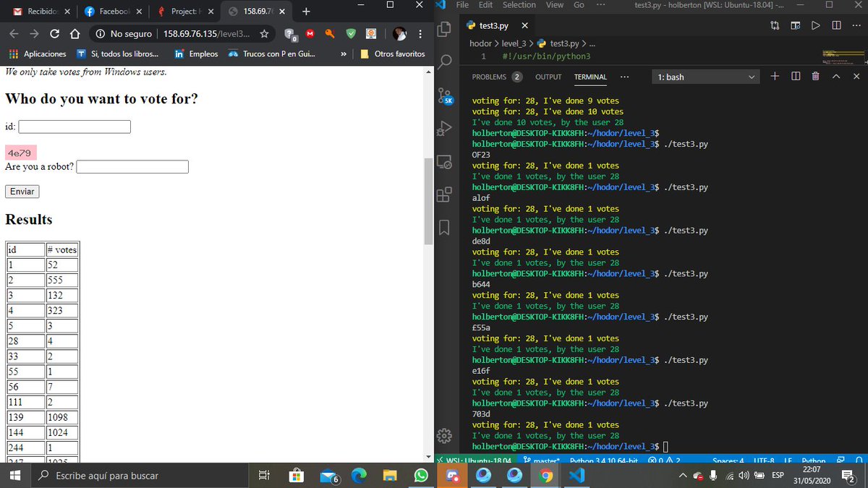Viewport: 868px width, 488px height.
Task: Click the master git branch in status bar
Action: [x=542, y=461]
